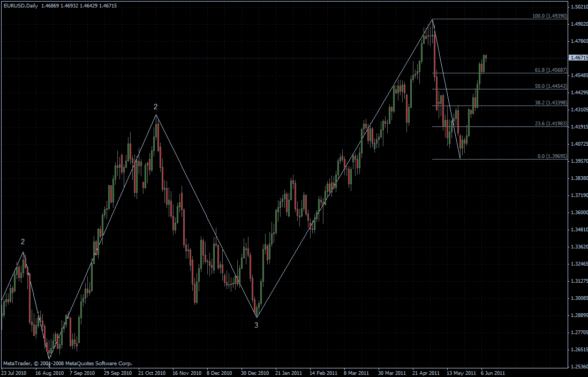The image size is (588, 377).
Task: Click the Fibonacci 50.0 (1.44543) level label
Action: [551, 86]
